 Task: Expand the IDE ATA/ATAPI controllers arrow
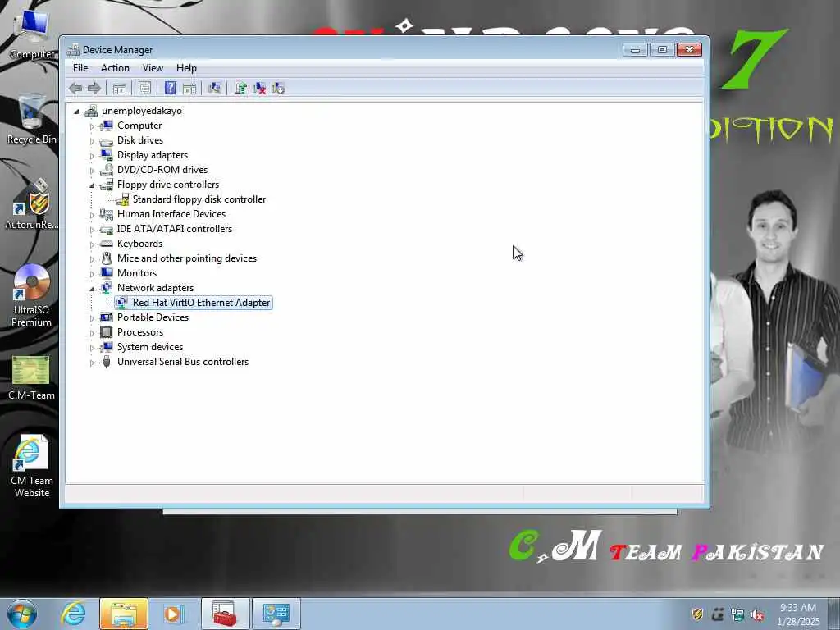[92, 230]
